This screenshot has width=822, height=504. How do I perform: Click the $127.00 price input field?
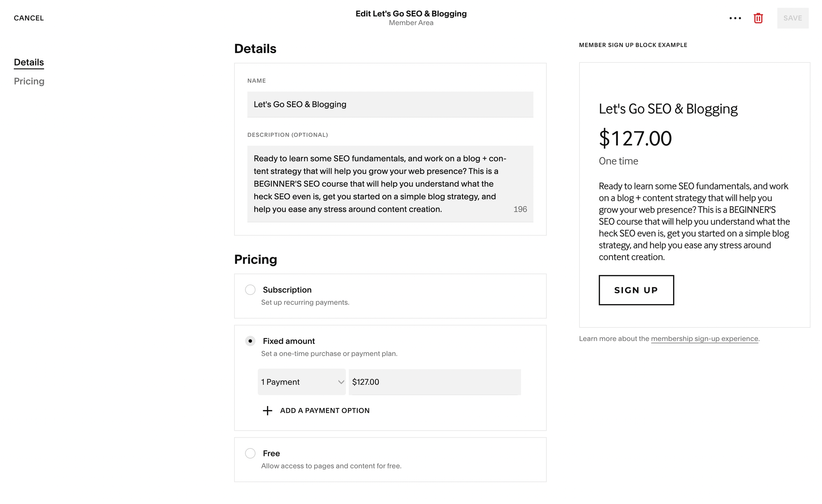(434, 382)
